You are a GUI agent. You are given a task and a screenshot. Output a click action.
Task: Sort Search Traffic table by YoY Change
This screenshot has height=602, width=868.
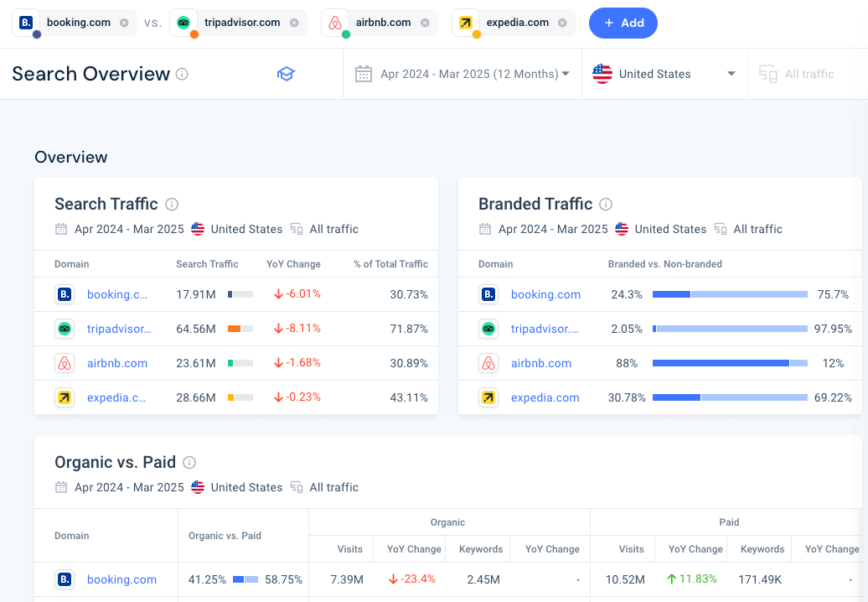coord(293,264)
